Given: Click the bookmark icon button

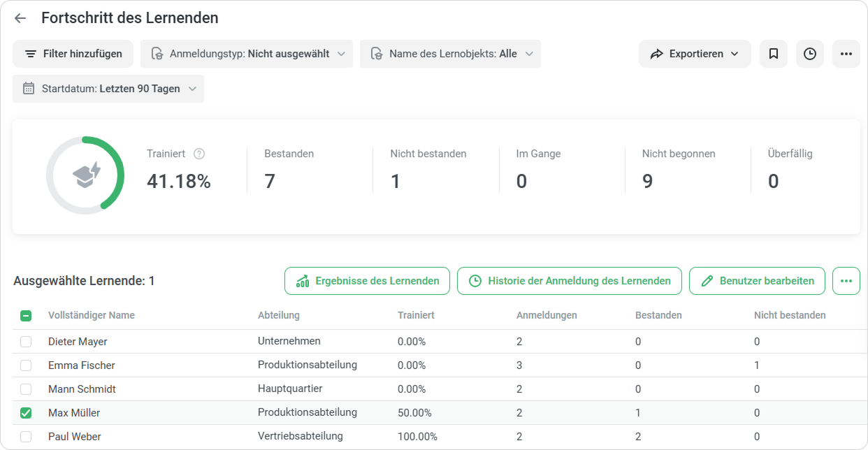Looking at the screenshot, I should pos(774,54).
